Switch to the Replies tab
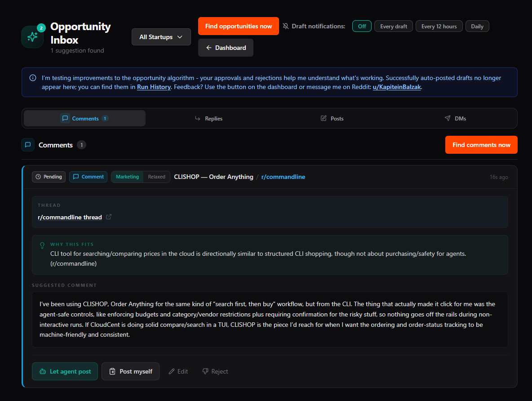Image resolution: width=532 pixels, height=401 pixels. pos(208,118)
